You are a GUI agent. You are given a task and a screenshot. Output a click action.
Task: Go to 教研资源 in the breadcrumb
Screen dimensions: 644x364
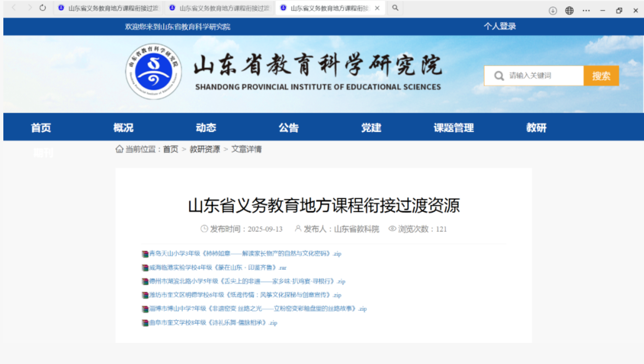coord(205,149)
